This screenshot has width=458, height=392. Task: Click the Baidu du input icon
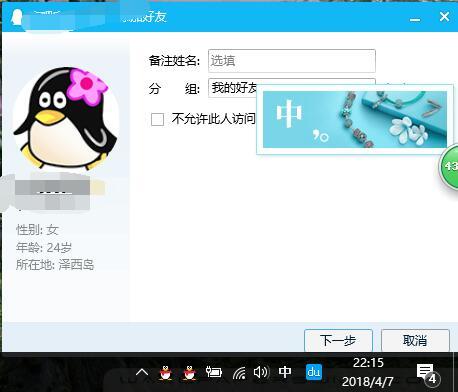click(314, 372)
